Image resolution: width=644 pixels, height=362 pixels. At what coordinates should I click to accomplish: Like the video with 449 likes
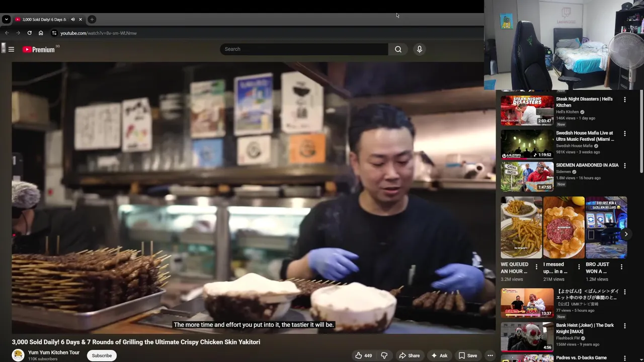363,355
